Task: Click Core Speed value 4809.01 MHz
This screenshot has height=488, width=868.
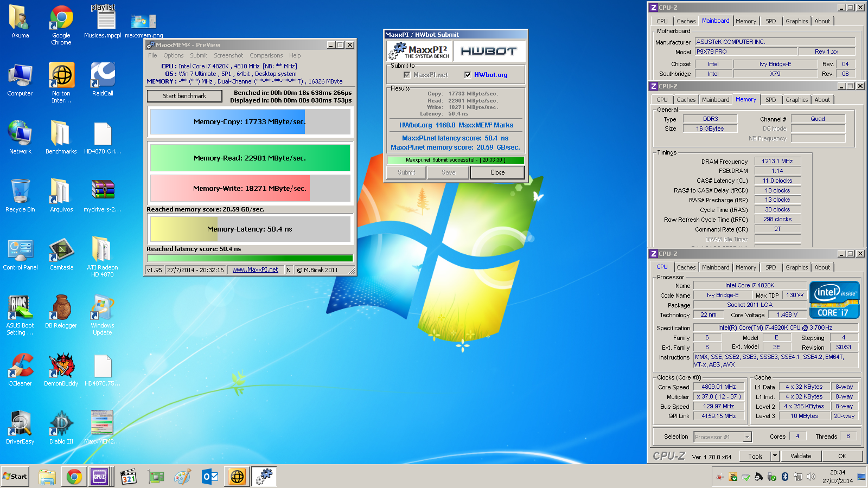Action: point(718,387)
